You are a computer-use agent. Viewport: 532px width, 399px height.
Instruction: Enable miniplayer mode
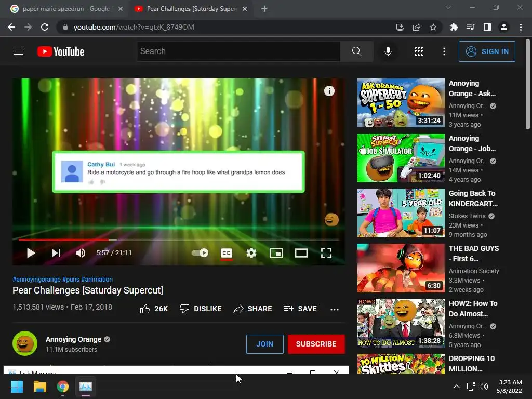tap(276, 253)
